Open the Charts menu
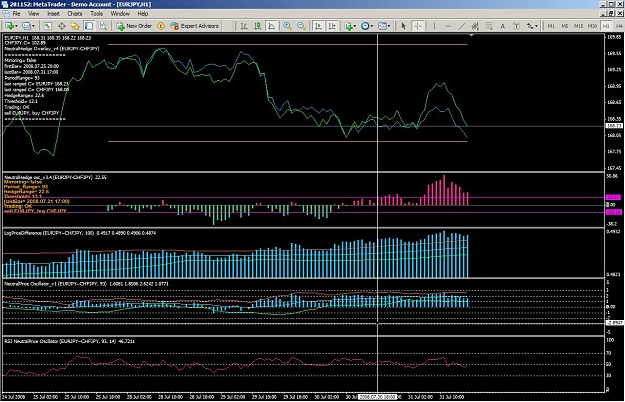625x402 pixels. 75,14
